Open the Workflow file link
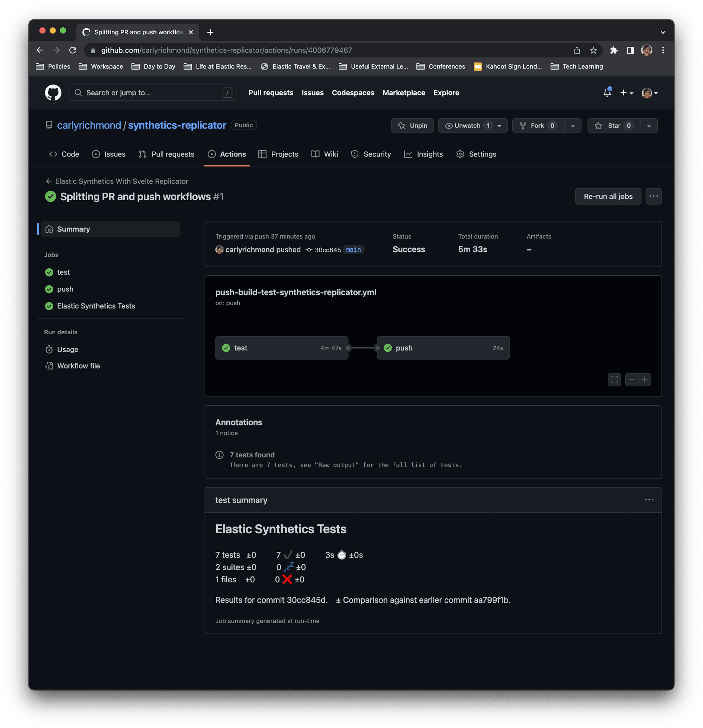This screenshot has width=703, height=728. [78, 366]
